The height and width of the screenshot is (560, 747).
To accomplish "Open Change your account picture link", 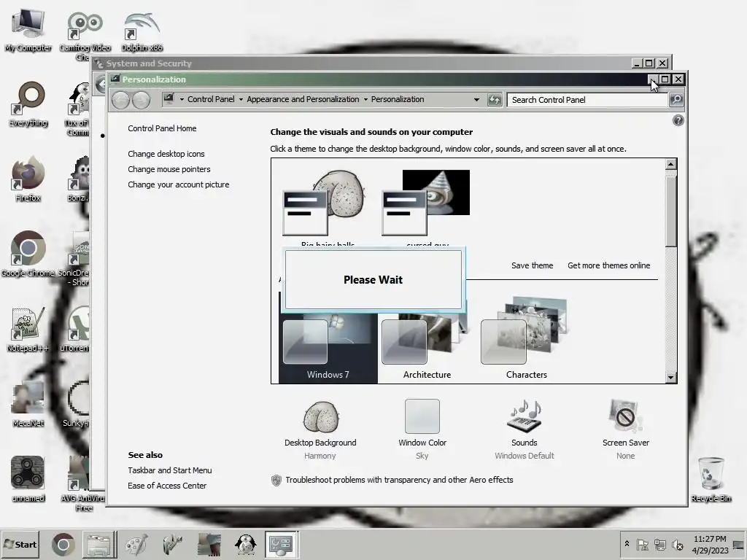I will point(178,184).
